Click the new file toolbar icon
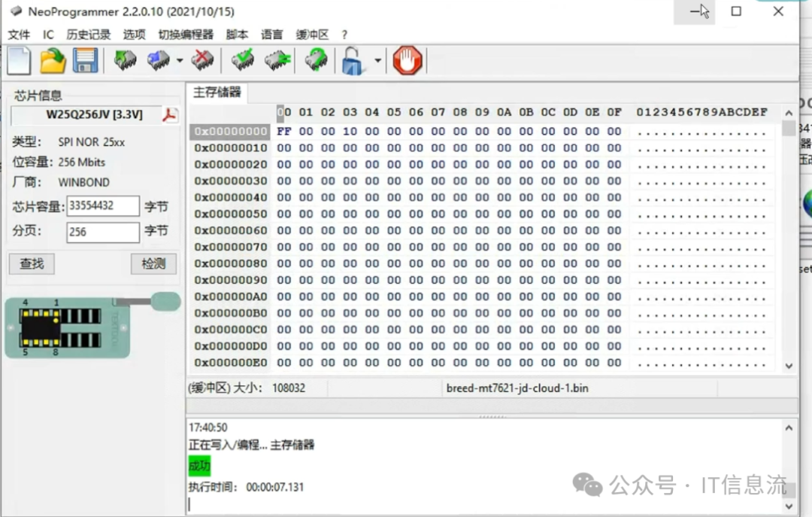This screenshot has height=517, width=812. click(19, 61)
